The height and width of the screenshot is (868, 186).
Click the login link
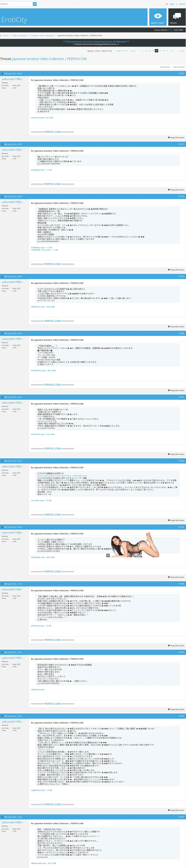click(172, 4)
